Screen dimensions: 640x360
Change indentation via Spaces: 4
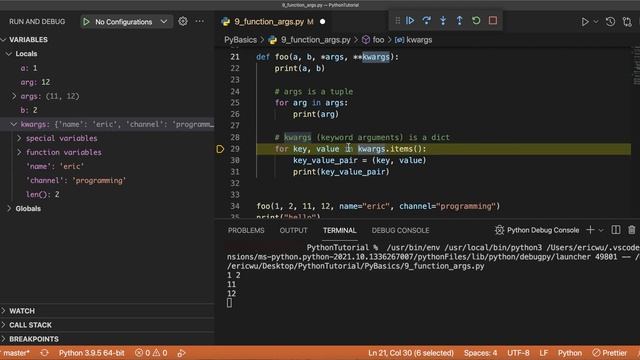pos(480,353)
